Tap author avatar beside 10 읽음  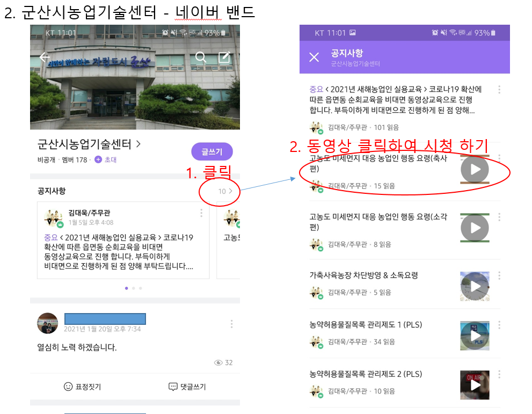click(x=317, y=391)
